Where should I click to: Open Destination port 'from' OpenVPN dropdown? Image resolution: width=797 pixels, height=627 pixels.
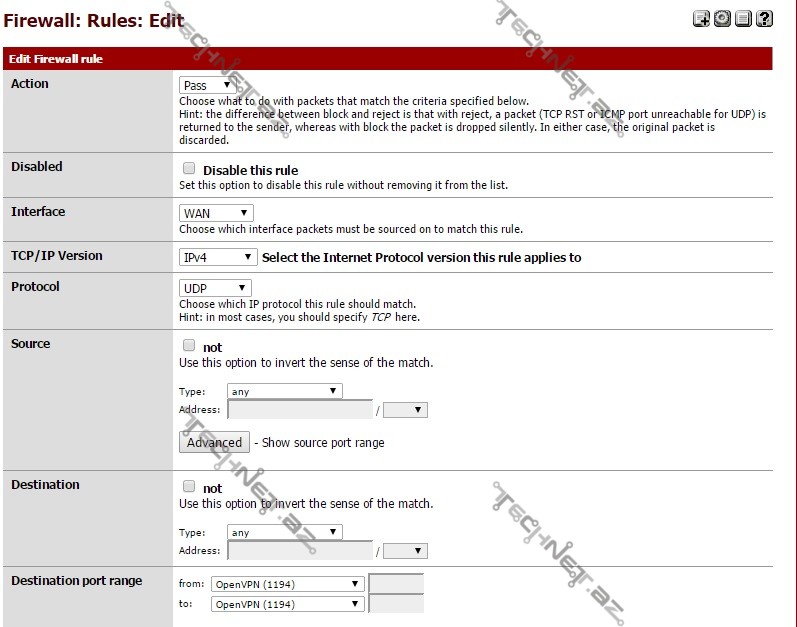point(287,584)
